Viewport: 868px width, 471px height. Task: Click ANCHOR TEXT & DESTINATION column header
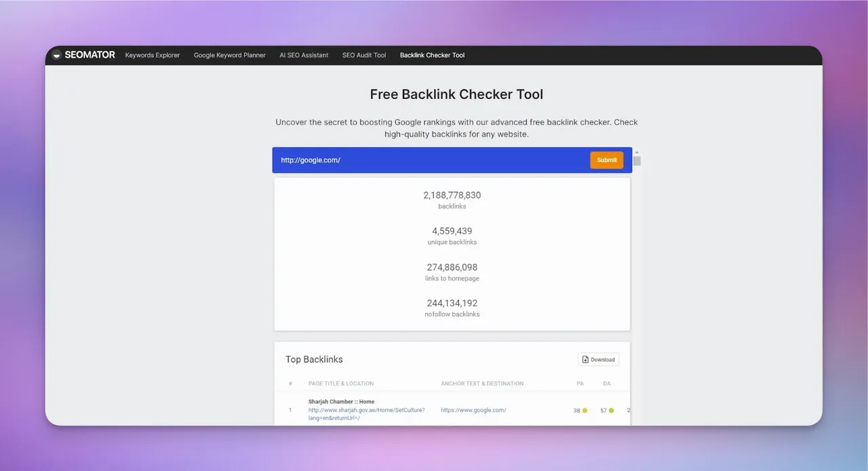pos(482,383)
